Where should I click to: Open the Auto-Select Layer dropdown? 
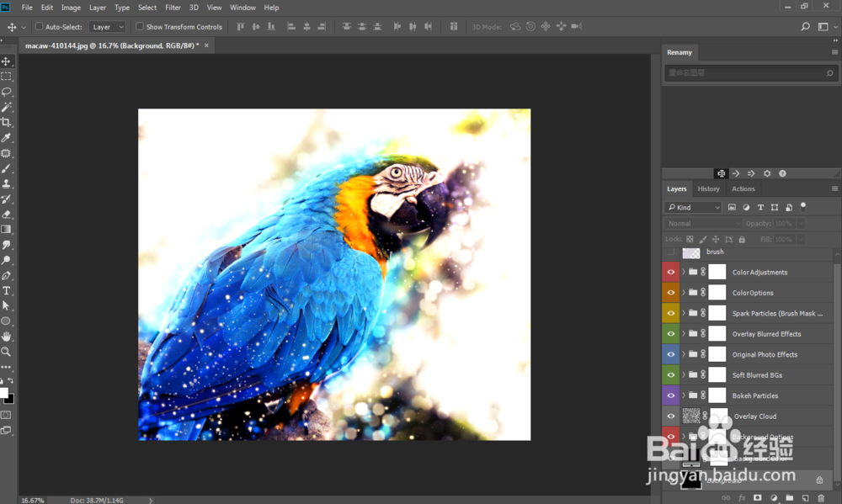tap(107, 27)
